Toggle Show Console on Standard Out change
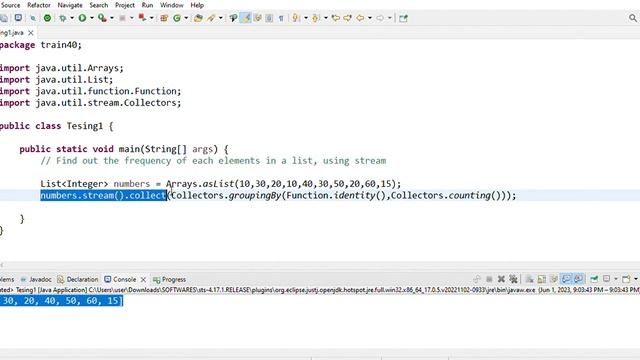The image size is (640, 360). (566, 279)
